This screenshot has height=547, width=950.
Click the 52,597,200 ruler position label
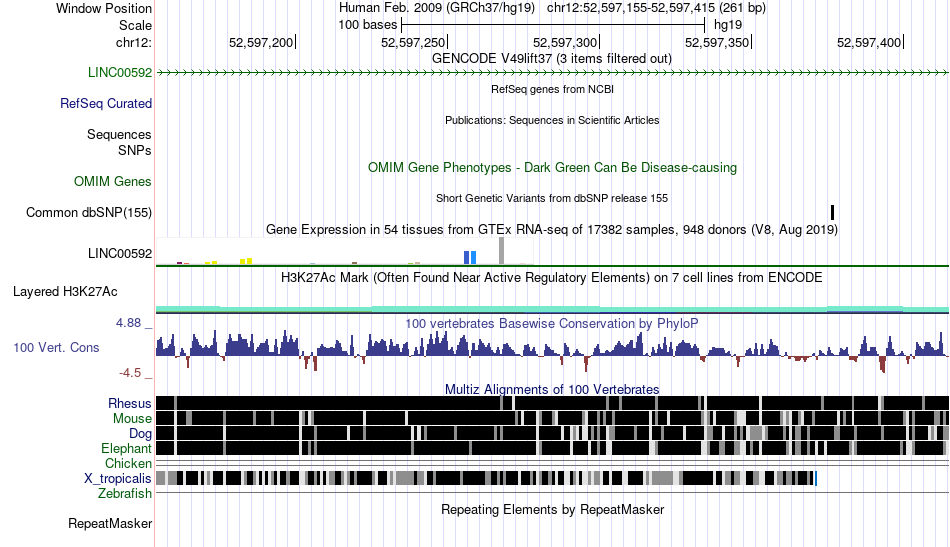pyautogui.click(x=261, y=43)
